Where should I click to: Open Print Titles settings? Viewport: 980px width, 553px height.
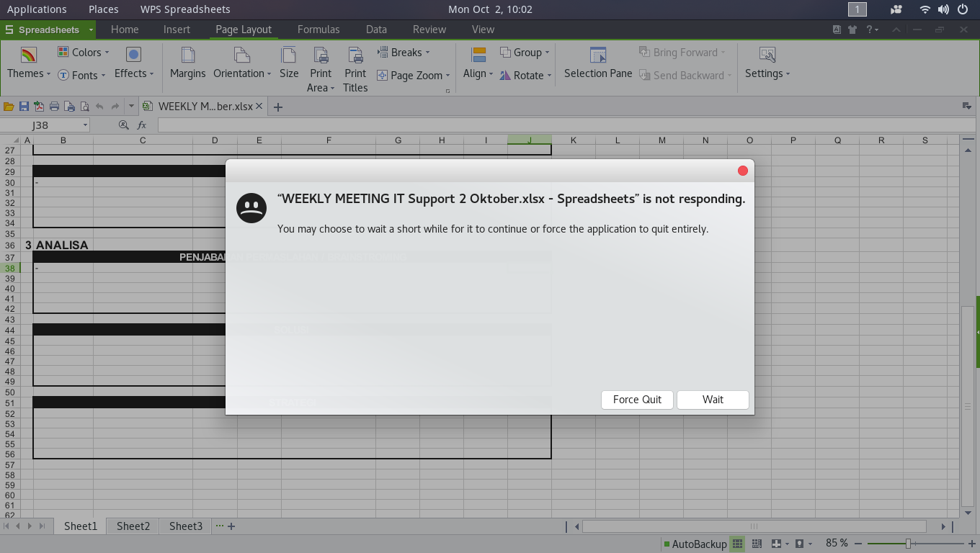click(x=355, y=70)
